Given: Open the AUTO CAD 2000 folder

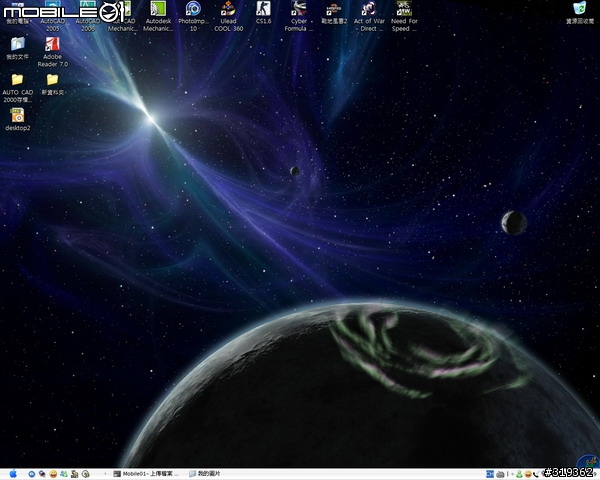Looking at the screenshot, I should 17,88.
